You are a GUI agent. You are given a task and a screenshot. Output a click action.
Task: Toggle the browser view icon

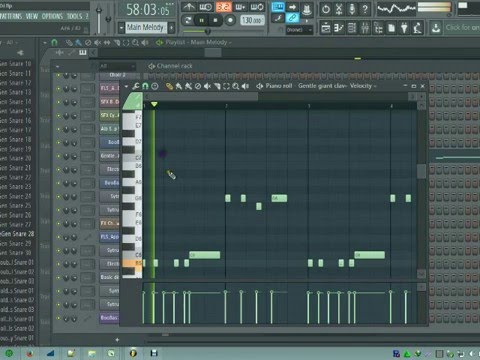(x=378, y=28)
